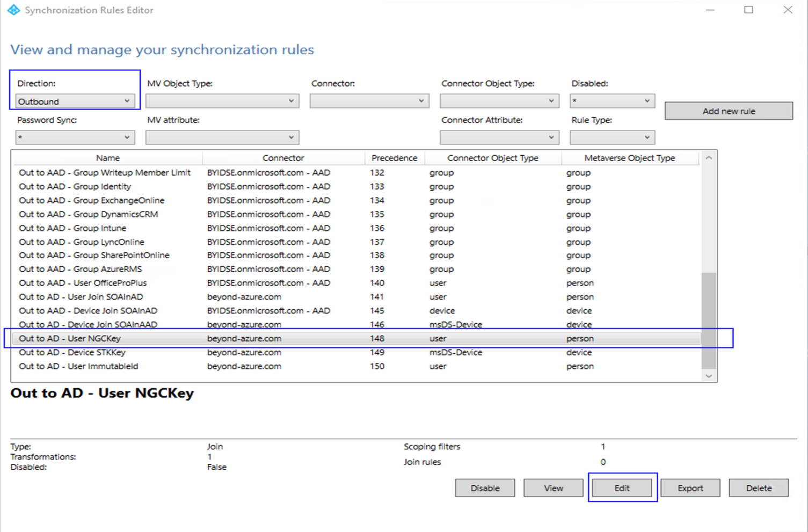Delete the selected rule
The image size is (808, 532).
(758, 487)
